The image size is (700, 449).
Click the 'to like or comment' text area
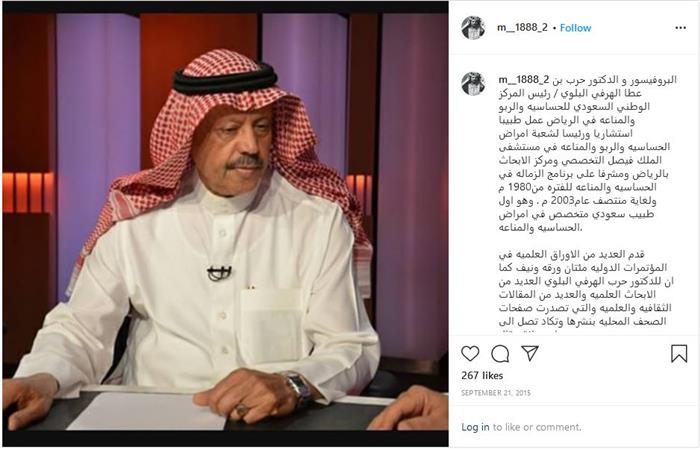click(x=537, y=427)
